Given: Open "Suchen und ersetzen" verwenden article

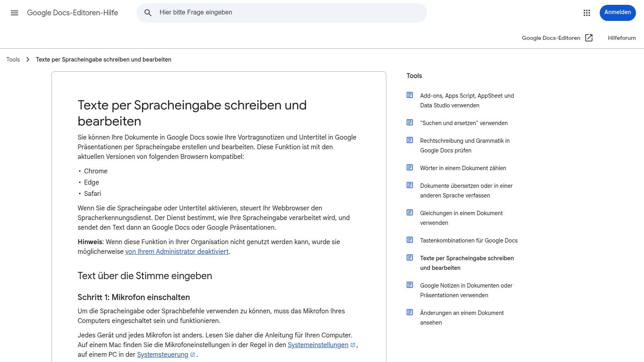Looking at the screenshot, I should click(464, 123).
